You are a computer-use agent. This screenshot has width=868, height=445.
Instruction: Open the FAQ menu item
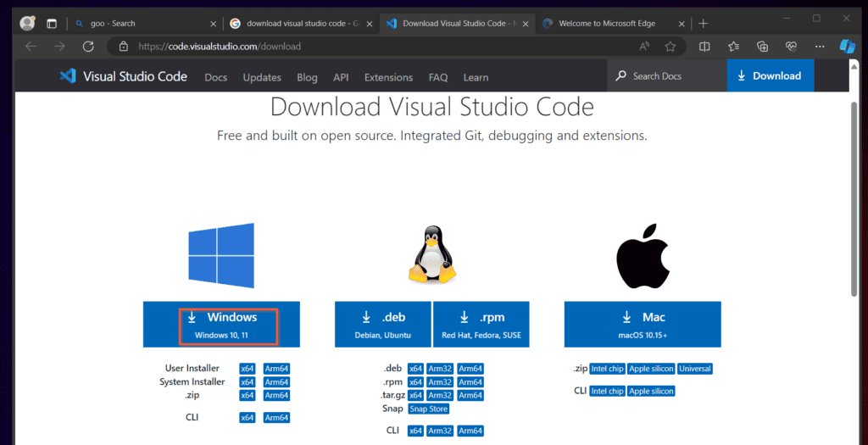pyautogui.click(x=438, y=77)
